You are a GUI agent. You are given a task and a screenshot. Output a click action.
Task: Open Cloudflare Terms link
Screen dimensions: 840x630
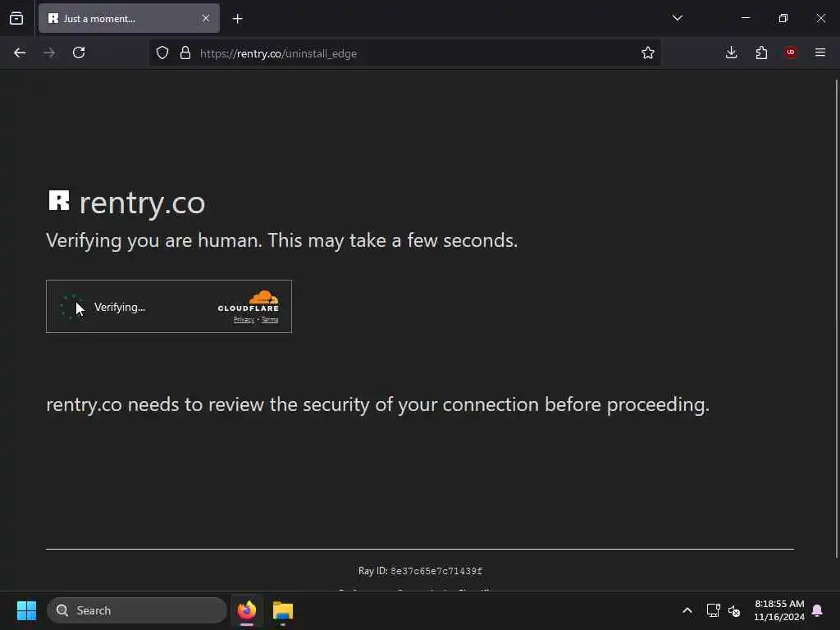coord(270,320)
